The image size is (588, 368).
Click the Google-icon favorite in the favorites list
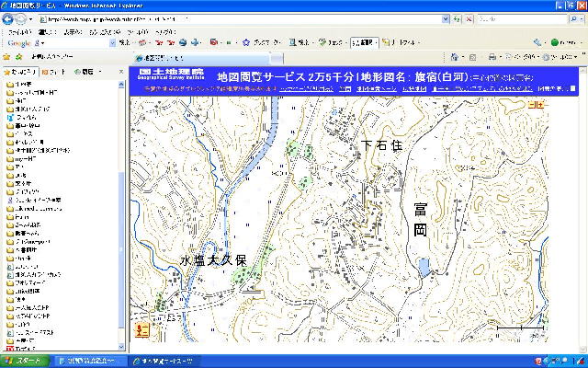pos(10,201)
